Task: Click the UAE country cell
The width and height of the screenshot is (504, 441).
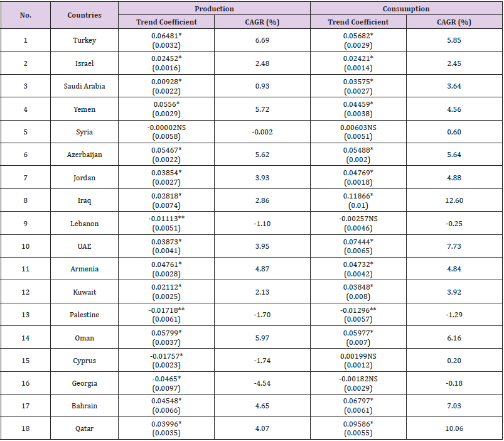Action: [84, 246]
